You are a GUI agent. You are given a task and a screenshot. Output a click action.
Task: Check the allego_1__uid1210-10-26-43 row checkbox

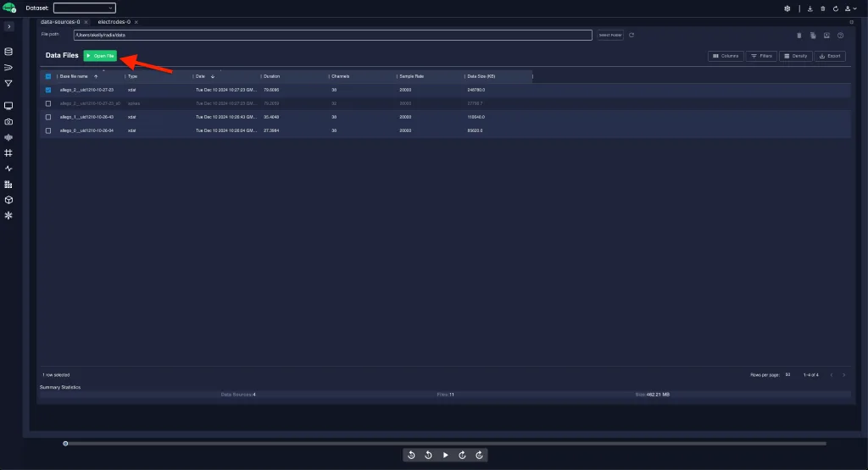click(48, 117)
